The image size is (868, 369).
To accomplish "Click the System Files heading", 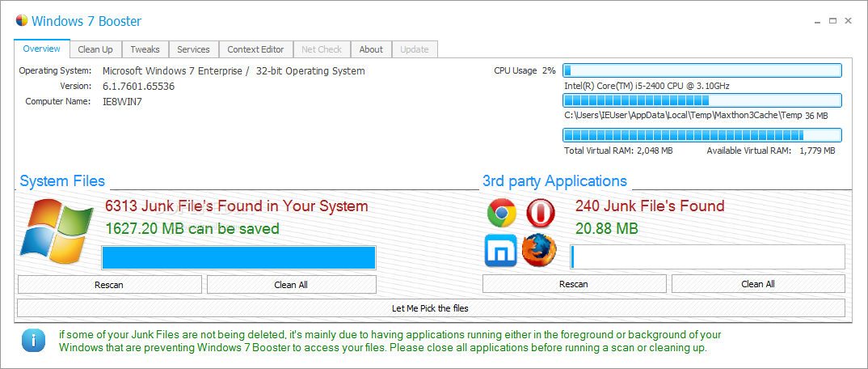I will click(x=62, y=181).
